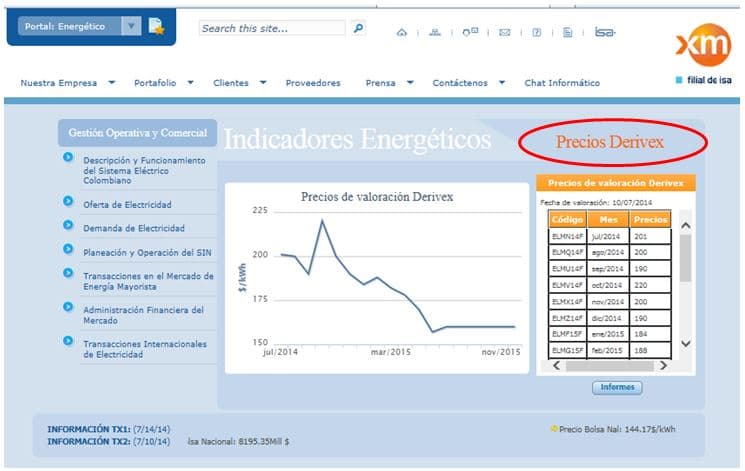Screen dimensions: 745x471
Task: Click the favorites star page icon
Action: (x=157, y=27)
